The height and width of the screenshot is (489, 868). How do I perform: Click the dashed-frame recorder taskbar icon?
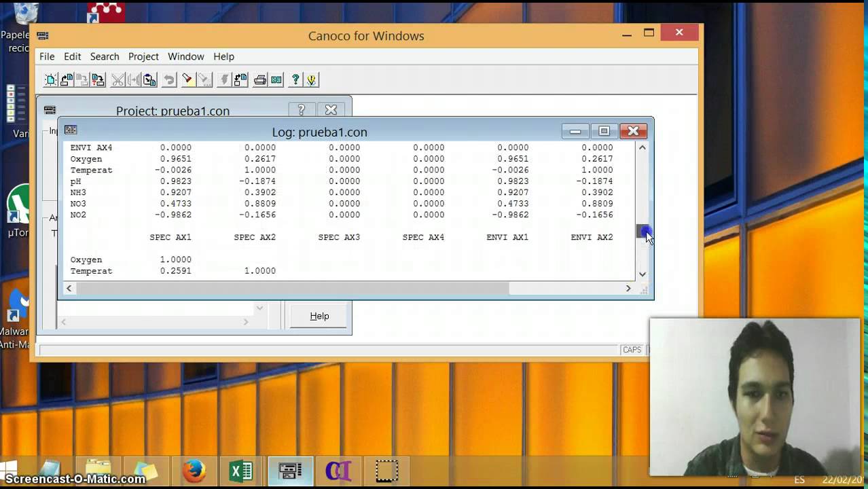[x=387, y=471]
